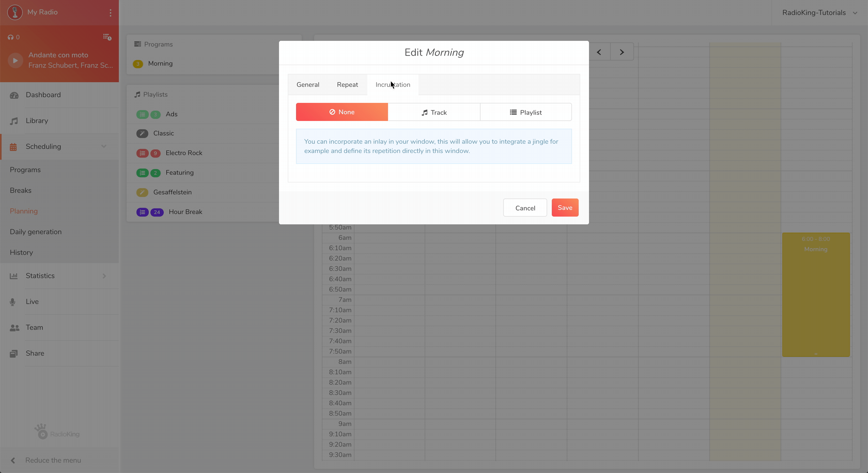The width and height of the screenshot is (868, 473).
Task: Open the three-dot menu beside My Radio
Action: [110, 12]
